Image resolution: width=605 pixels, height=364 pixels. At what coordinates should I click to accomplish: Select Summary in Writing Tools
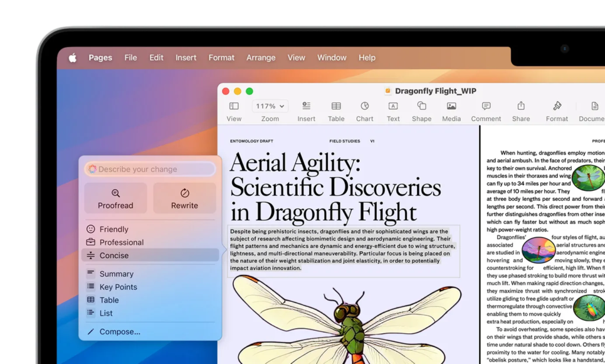point(150,274)
